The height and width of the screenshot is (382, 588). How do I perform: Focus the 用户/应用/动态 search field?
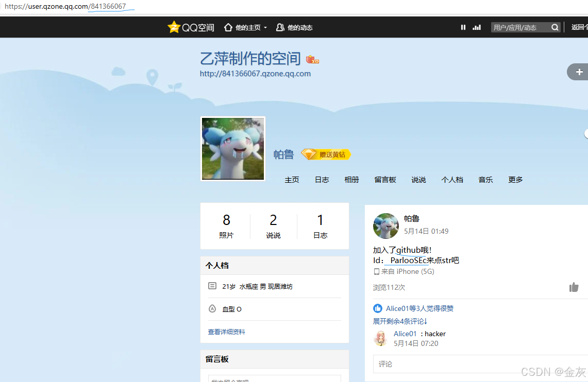pyautogui.click(x=520, y=27)
